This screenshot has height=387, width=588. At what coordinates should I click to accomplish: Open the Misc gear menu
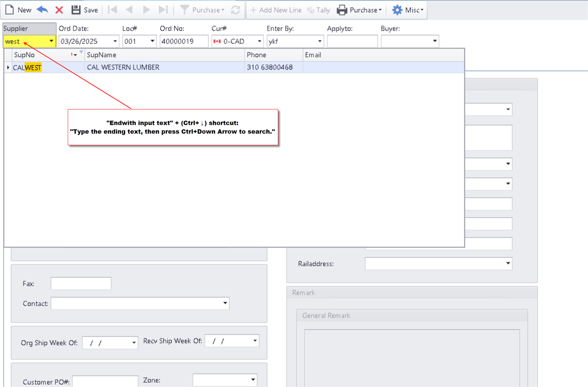(x=408, y=10)
